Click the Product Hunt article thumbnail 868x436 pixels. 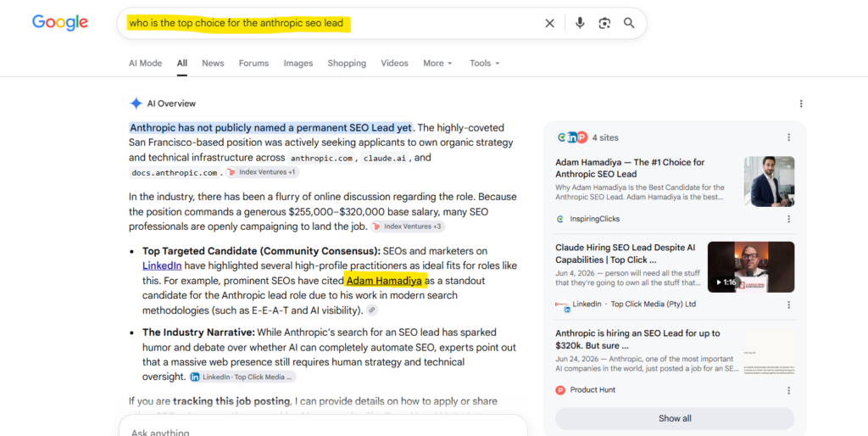[x=770, y=353]
